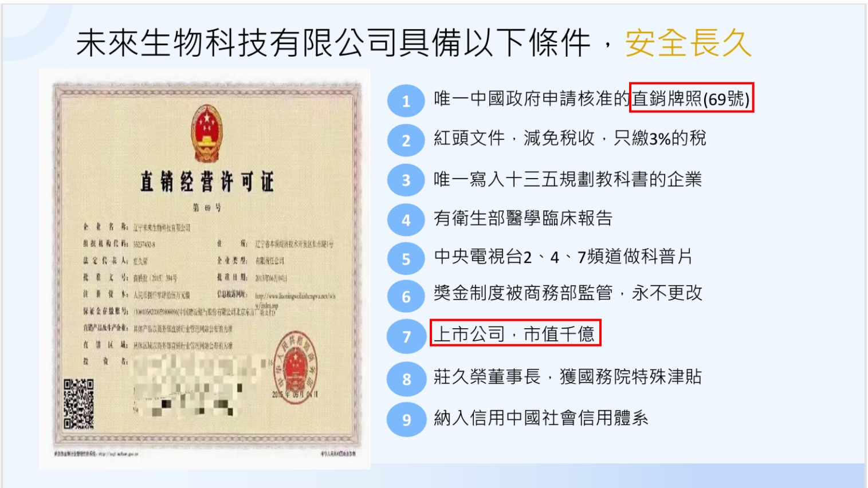Click the blue number 2 circle
The height and width of the screenshot is (488, 868).
pos(406,140)
